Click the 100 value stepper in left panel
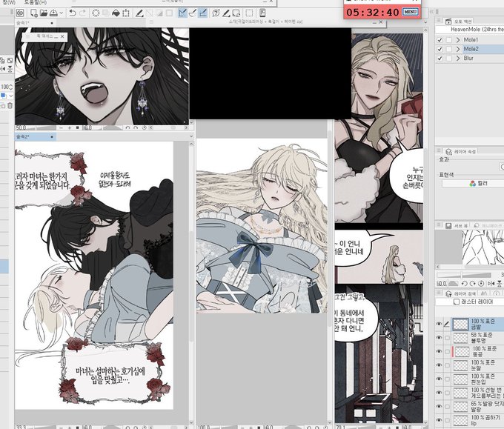 (10, 87)
